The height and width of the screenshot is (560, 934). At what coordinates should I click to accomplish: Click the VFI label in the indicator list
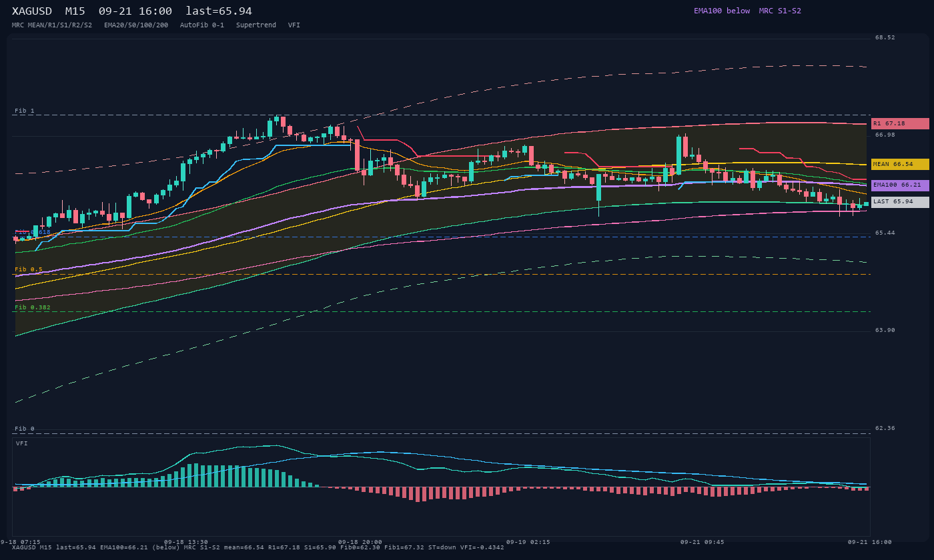[x=294, y=25]
